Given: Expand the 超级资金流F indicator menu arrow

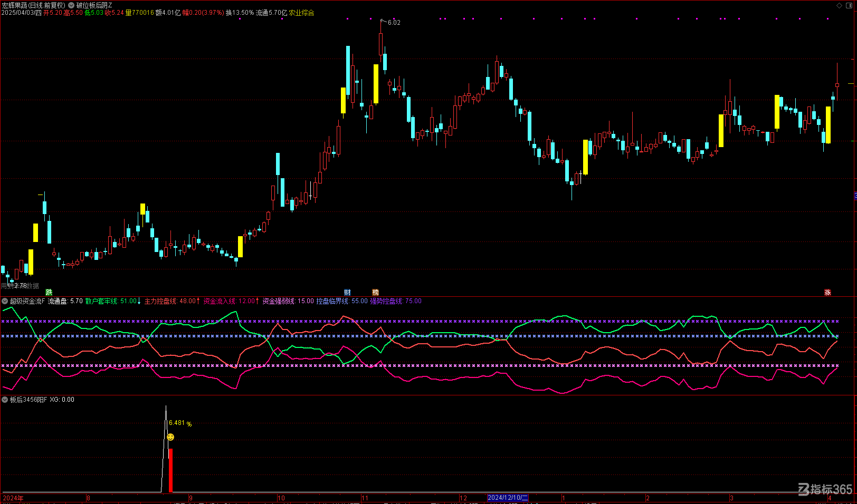Looking at the screenshot, I should [x=5, y=301].
